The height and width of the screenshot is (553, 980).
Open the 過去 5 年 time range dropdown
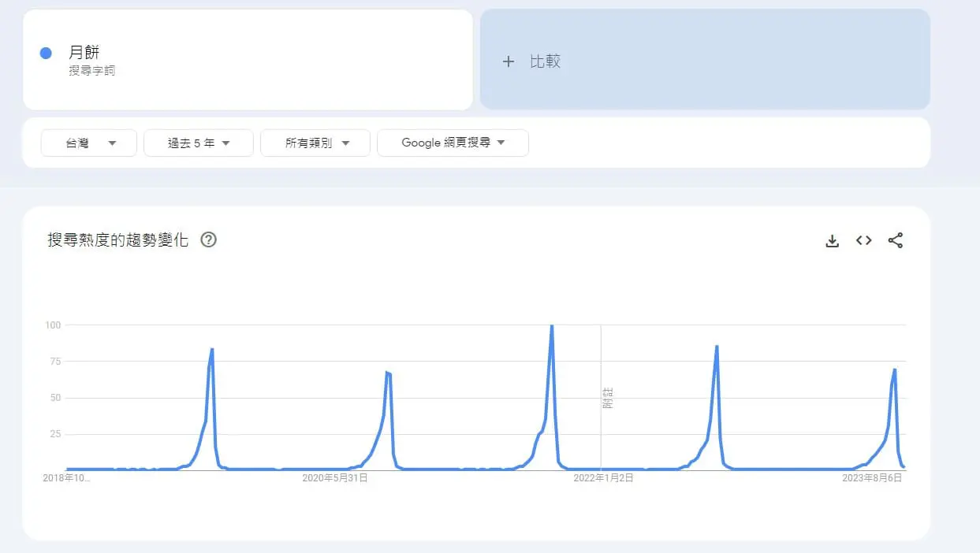[199, 143]
